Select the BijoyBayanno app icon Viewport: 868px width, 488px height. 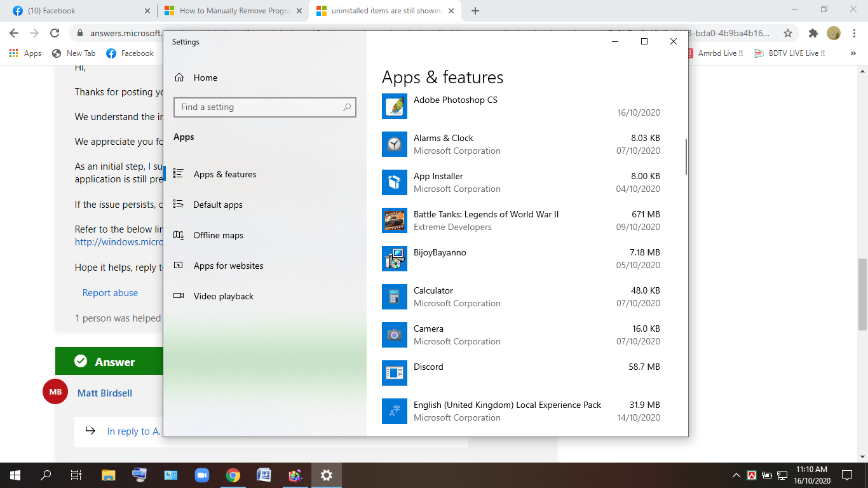(394, 259)
